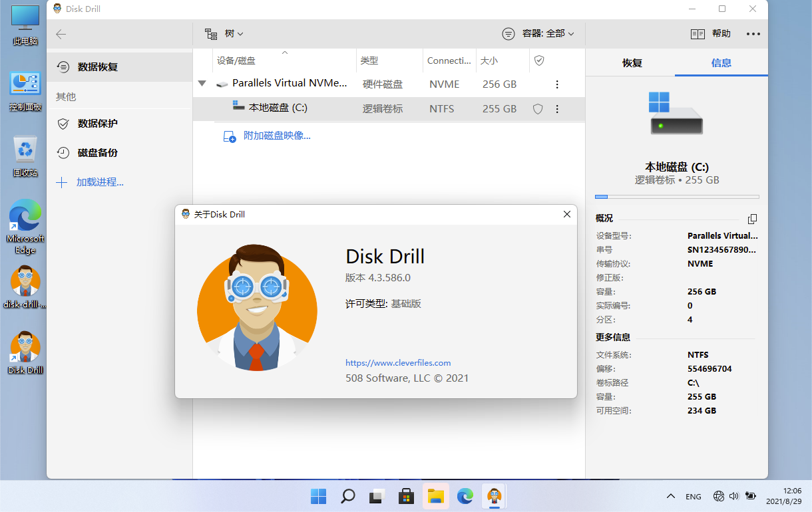This screenshot has height=512, width=812.
Task: Open Windows Start menu
Action: pyautogui.click(x=318, y=496)
